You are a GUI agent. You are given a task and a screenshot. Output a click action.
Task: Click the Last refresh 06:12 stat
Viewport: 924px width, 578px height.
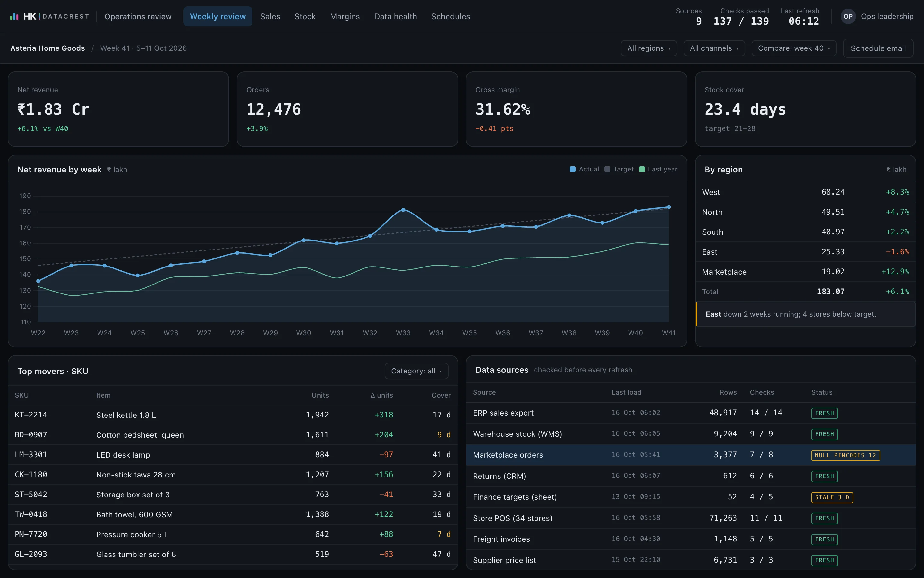pos(800,17)
